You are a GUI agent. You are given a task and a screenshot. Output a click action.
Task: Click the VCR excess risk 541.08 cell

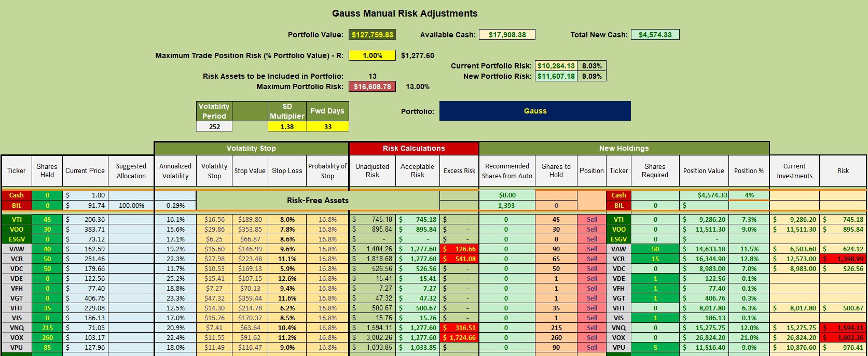(x=459, y=259)
